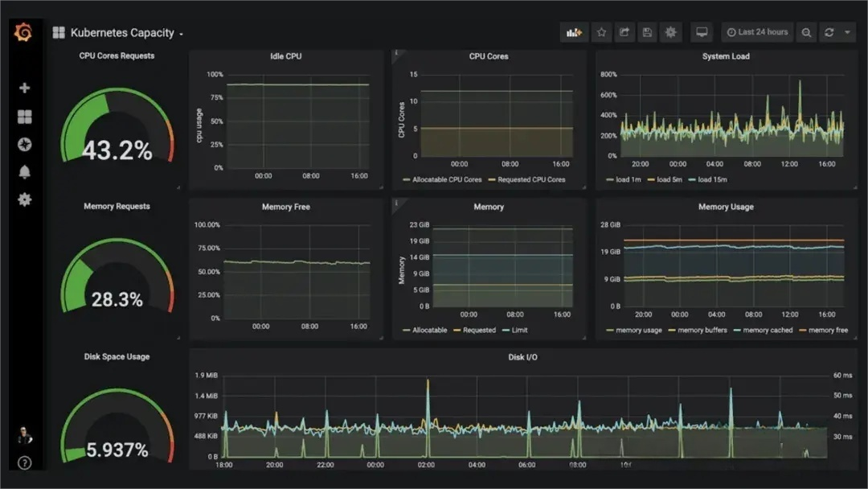
Task: Click the Refresh dashboard button
Action: click(x=827, y=32)
